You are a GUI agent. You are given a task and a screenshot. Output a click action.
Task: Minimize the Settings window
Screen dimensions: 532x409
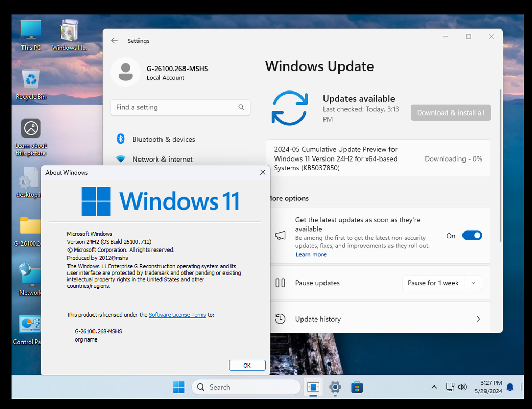446,37
